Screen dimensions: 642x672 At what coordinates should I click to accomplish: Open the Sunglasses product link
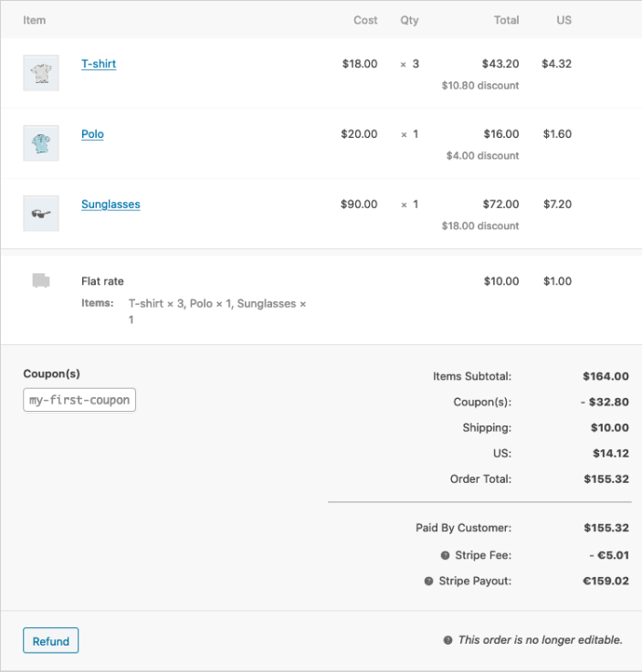111,205
